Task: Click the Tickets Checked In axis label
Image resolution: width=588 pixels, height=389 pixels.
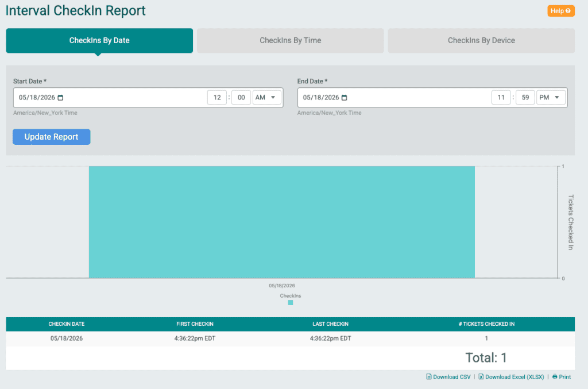Action: point(570,222)
